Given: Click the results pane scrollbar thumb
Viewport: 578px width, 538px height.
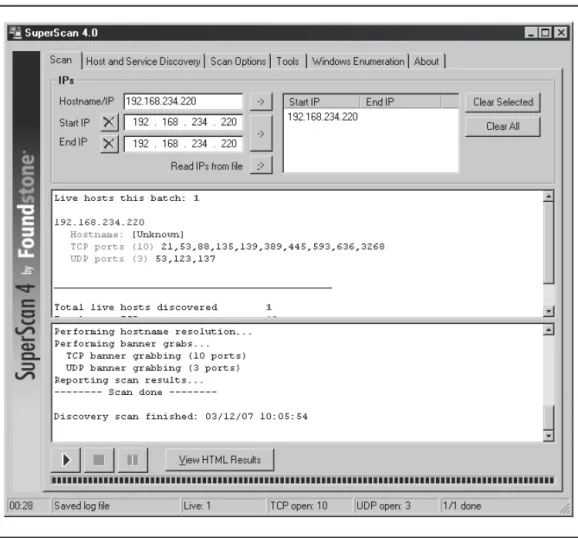Looking at the screenshot, I should click(549, 243).
